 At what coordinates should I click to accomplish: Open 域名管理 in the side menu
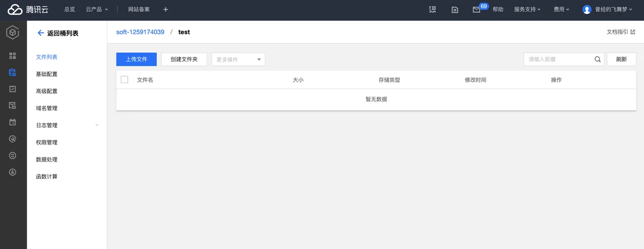click(x=47, y=108)
